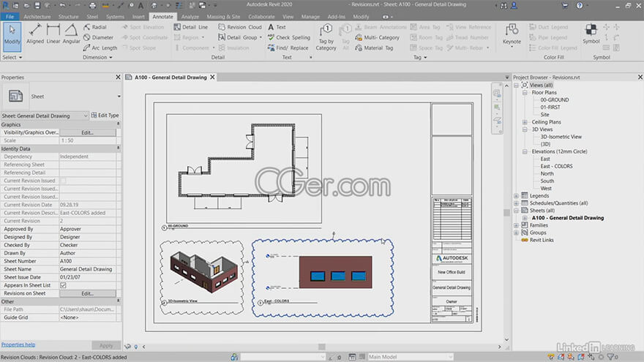Select the East - COLORS elevation

pyautogui.click(x=556, y=166)
